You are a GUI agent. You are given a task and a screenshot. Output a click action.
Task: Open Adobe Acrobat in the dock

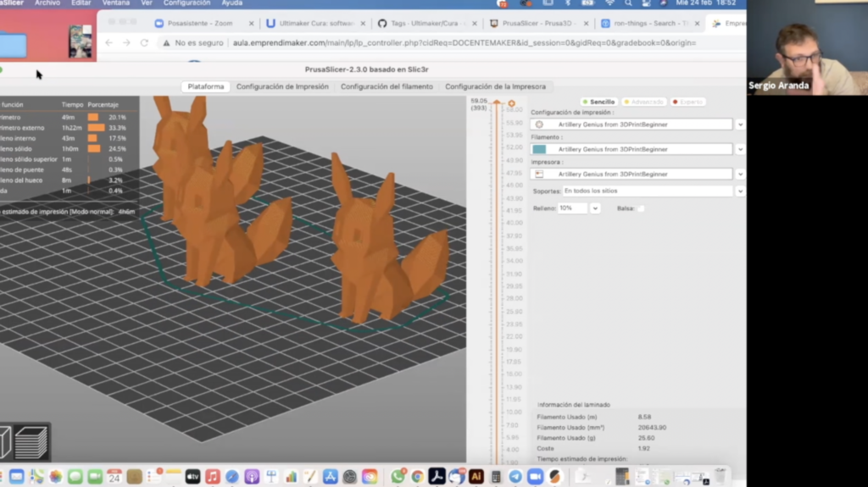tap(437, 477)
